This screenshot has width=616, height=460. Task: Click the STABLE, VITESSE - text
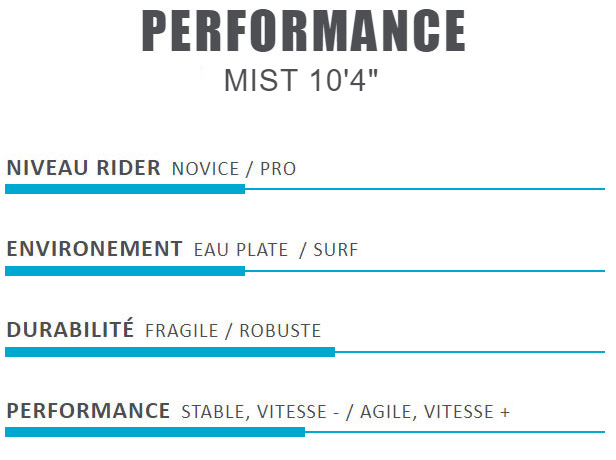(x=266, y=412)
